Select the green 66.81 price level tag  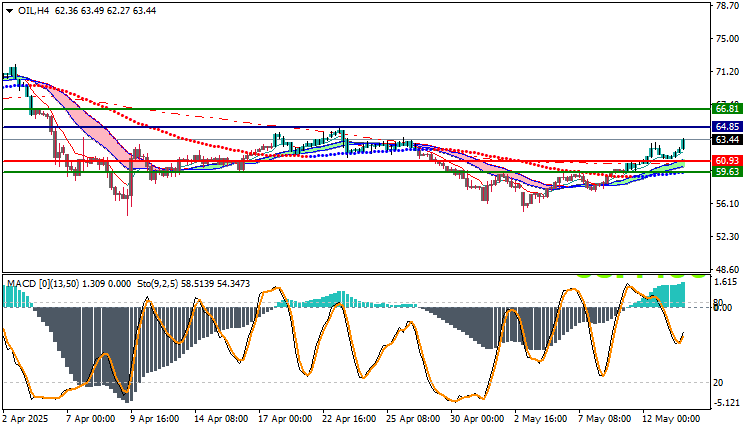pos(728,109)
